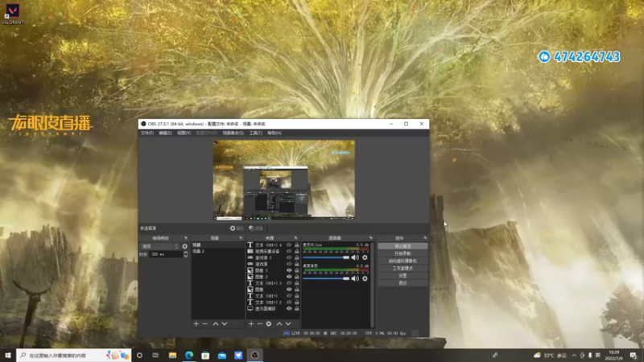Move scene up in Scenes panel
The width and height of the screenshot is (644, 362).
pos(215,324)
